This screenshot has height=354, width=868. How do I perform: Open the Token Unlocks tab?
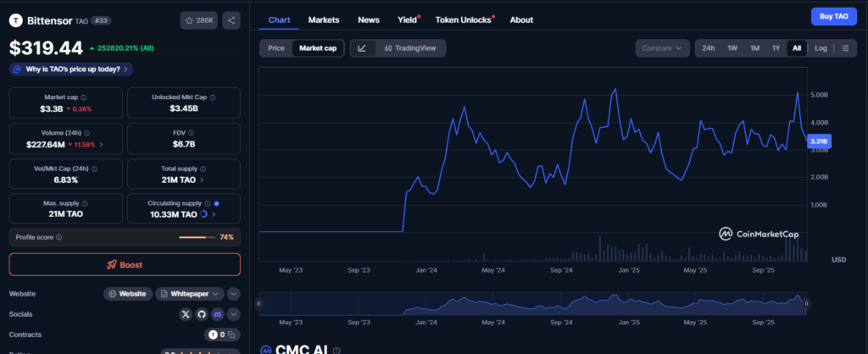464,19
